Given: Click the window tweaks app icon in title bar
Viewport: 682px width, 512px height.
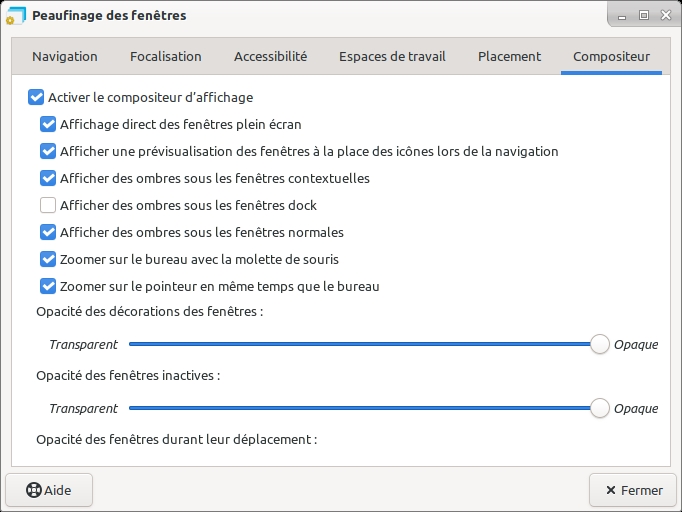Looking at the screenshot, I should click(x=15, y=16).
